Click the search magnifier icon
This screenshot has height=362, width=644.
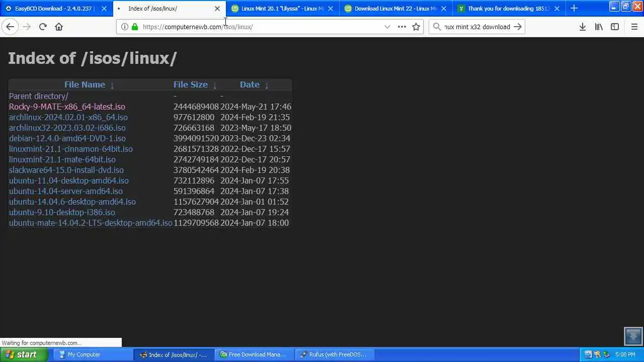437,27
